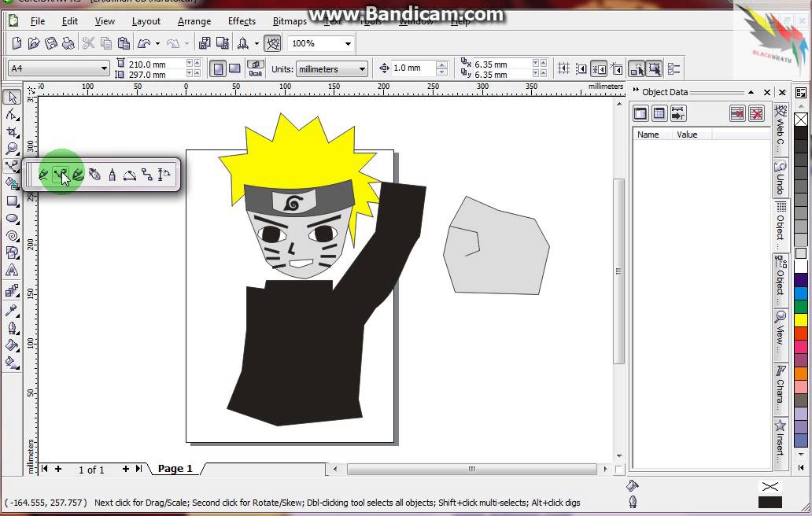The height and width of the screenshot is (516, 812).
Task: Toggle Snap to Grid button
Action: coord(564,68)
